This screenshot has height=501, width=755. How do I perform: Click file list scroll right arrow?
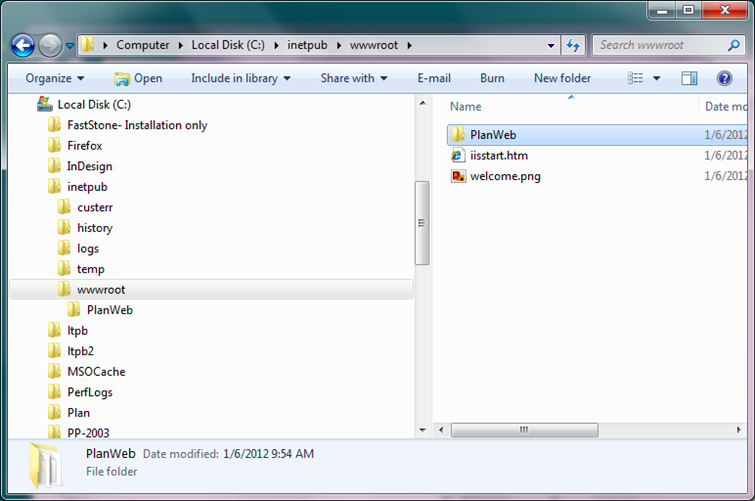(739, 430)
